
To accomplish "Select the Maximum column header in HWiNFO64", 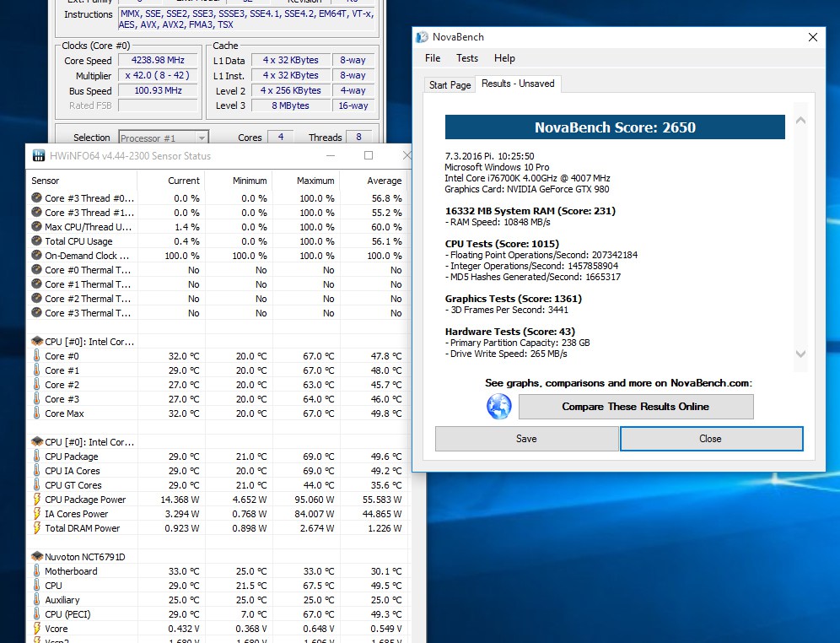I will coord(315,181).
